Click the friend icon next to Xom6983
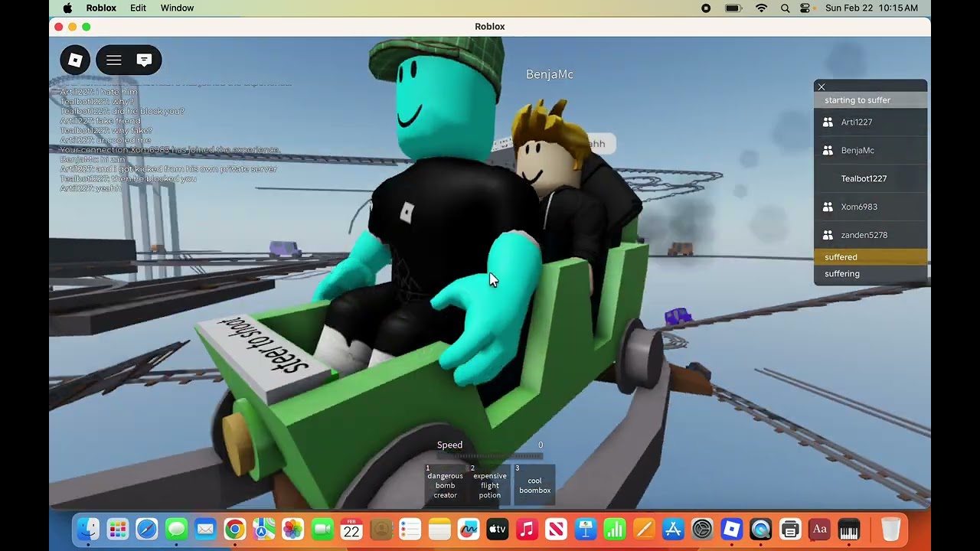 828,207
